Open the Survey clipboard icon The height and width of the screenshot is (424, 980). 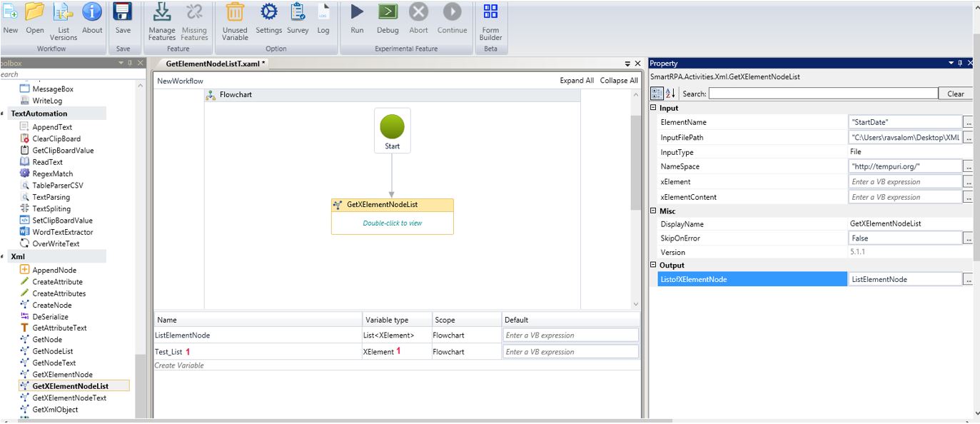click(x=298, y=12)
